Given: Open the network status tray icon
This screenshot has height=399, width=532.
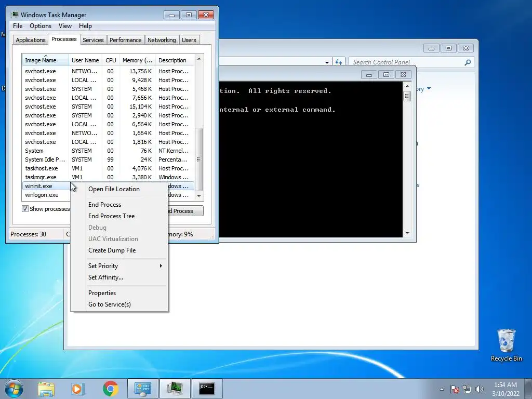Looking at the screenshot, I should (467, 389).
